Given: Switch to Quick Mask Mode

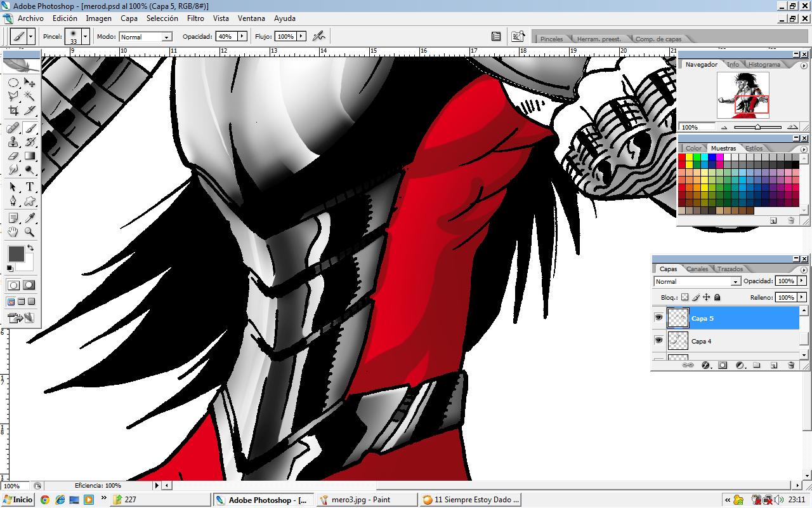Looking at the screenshot, I should pos(29,286).
